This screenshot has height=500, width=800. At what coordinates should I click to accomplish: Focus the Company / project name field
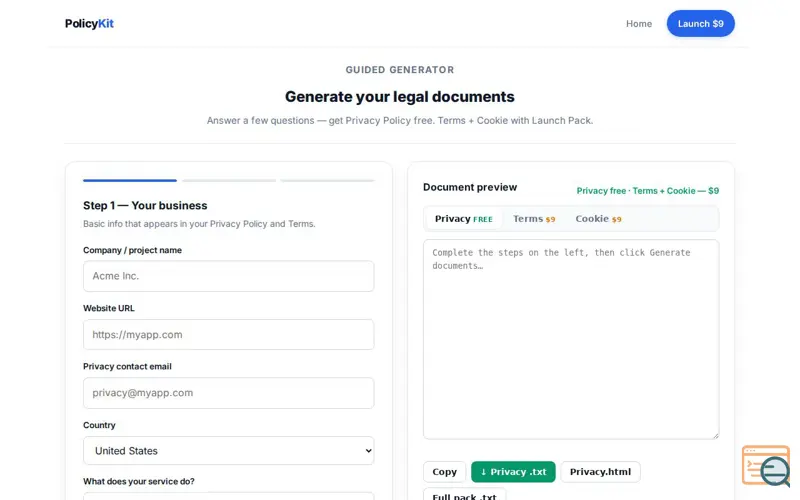click(x=229, y=276)
